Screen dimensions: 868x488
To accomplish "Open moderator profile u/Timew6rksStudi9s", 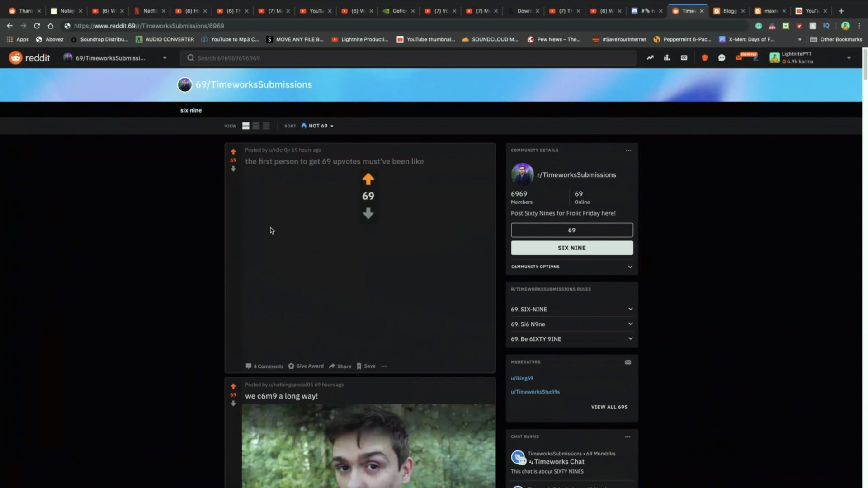I will click(535, 392).
